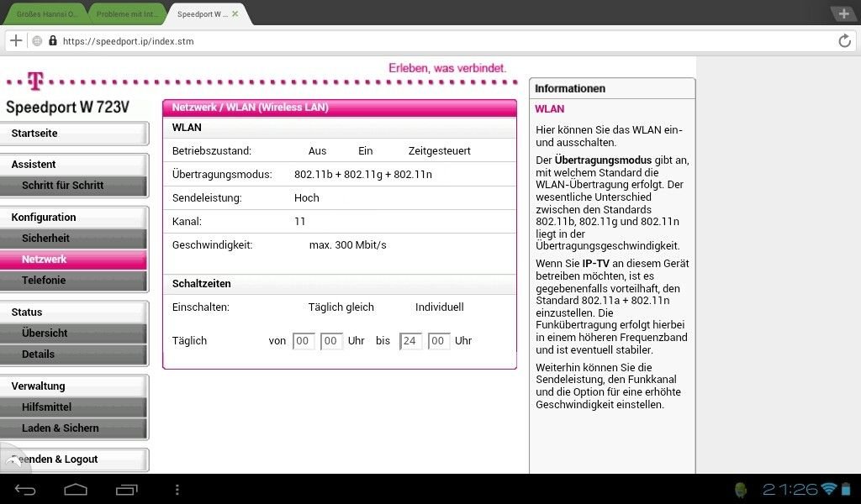861x504 pixels.
Task: Click the 'Informationen' panel heading
Action: pyautogui.click(x=570, y=89)
